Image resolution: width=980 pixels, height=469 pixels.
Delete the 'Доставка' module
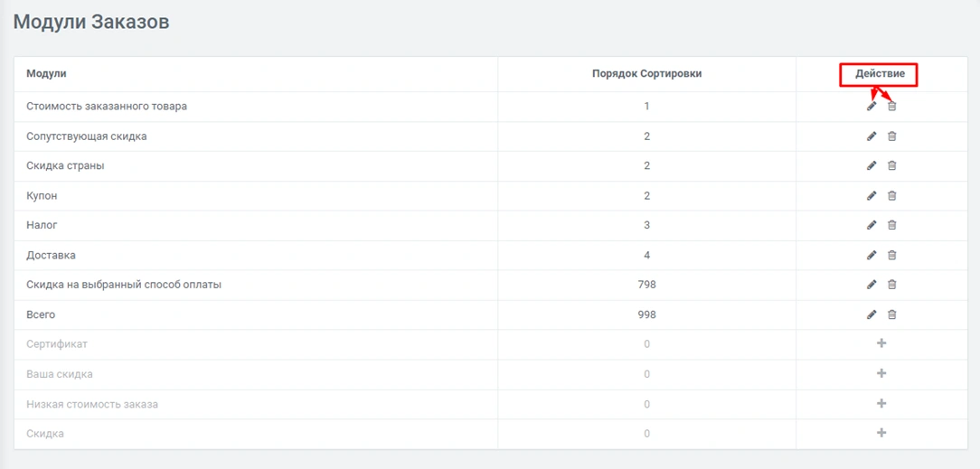coord(891,255)
